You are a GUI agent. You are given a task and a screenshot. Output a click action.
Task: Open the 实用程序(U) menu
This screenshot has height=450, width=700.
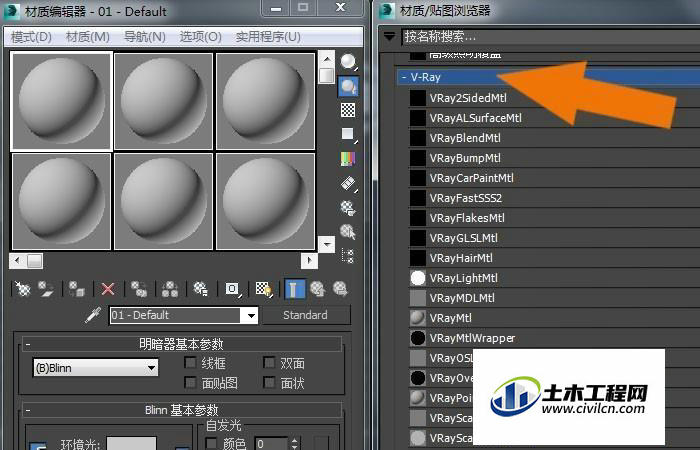268,37
